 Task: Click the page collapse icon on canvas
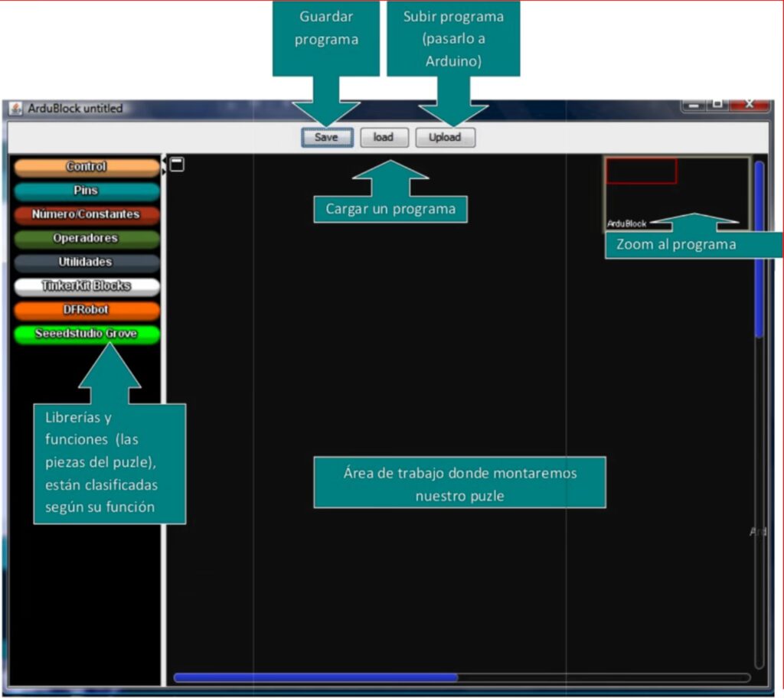coord(177,164)
